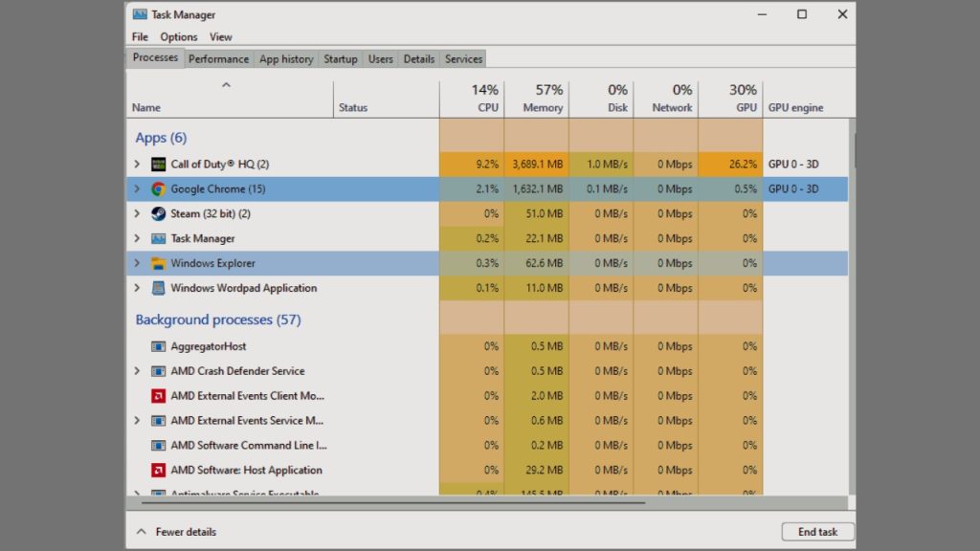Select the Windows Wordpad Application name
980x551 pixels.
pyautogui.click(x=244, y=288)
